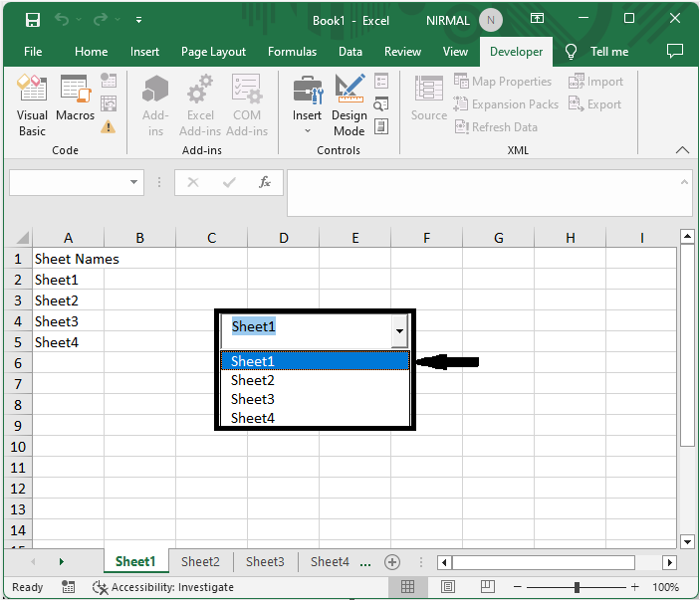The image size is (700, 600).
Task: Click the Macro Security warning icon
Action: coord(108,127)
